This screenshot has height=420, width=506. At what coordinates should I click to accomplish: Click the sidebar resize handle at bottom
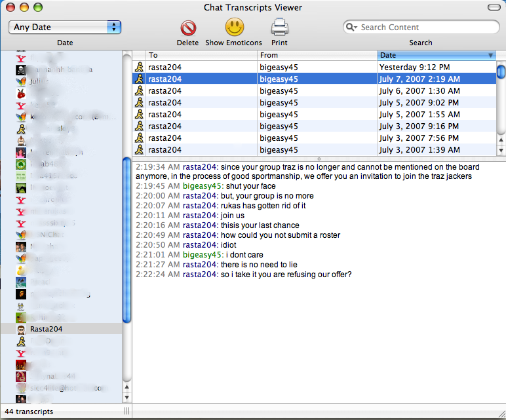point(127,411)
